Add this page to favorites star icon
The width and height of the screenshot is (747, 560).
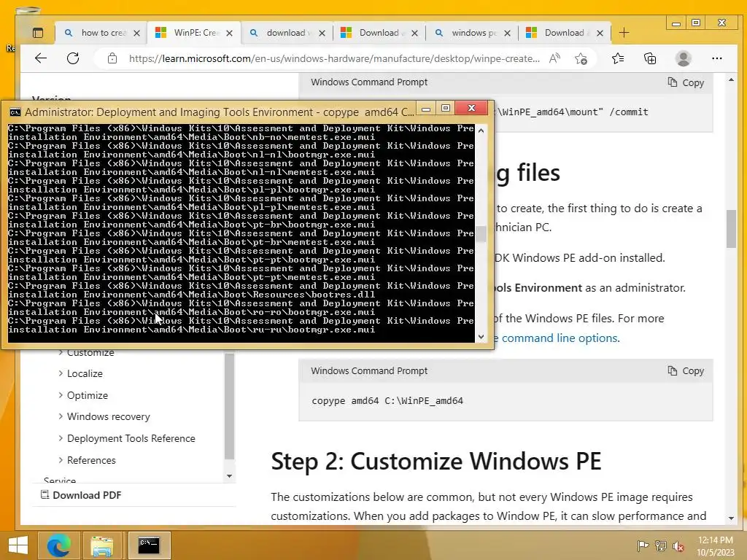point(581,58)
